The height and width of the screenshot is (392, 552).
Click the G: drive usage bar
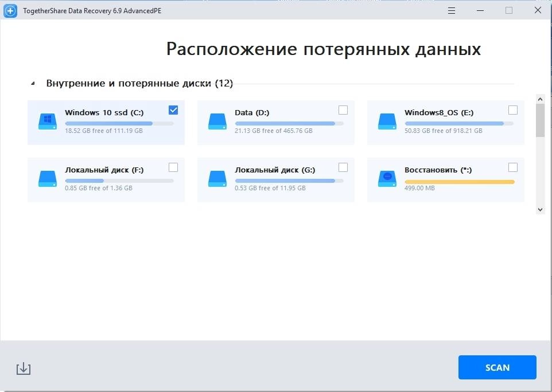(x=289, y=181)
